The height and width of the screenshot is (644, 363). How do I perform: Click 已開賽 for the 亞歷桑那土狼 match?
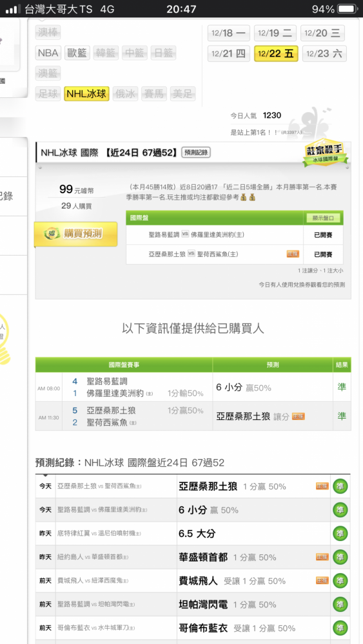pos(323,254)
